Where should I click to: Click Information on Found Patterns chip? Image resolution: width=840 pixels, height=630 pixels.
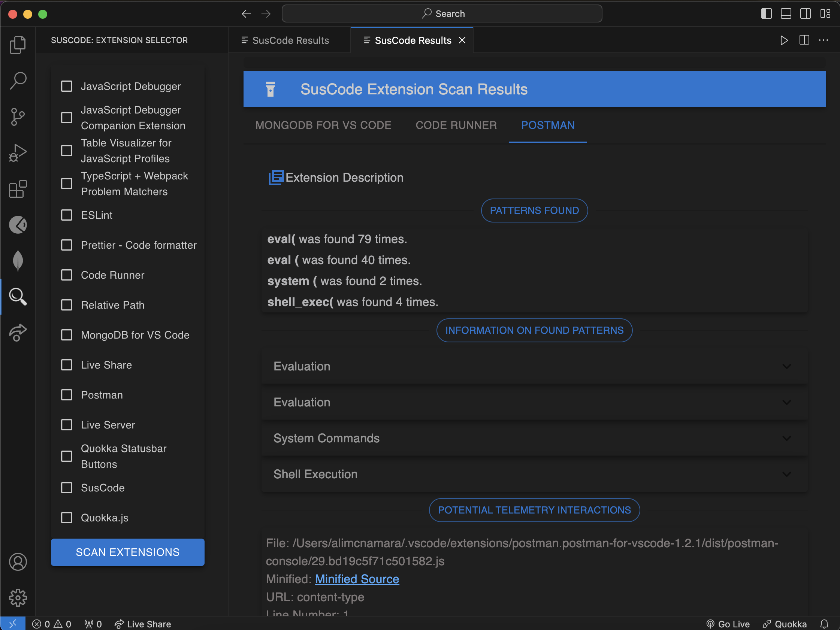click(x=534, y=330)
